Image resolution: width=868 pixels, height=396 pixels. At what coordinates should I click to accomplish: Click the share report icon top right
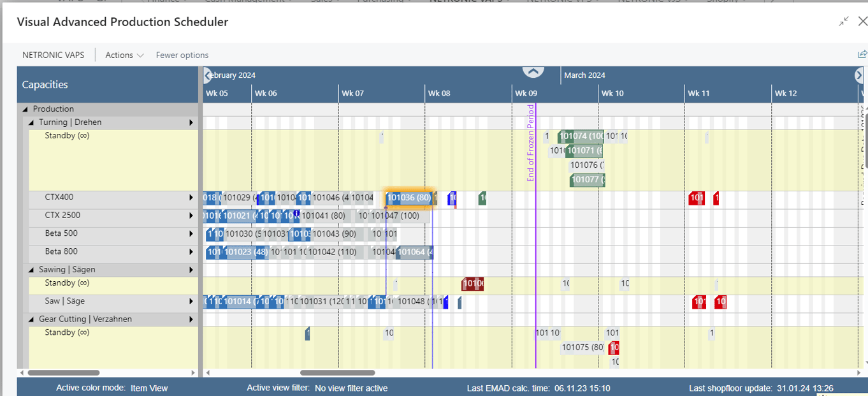tap(862, 54)
